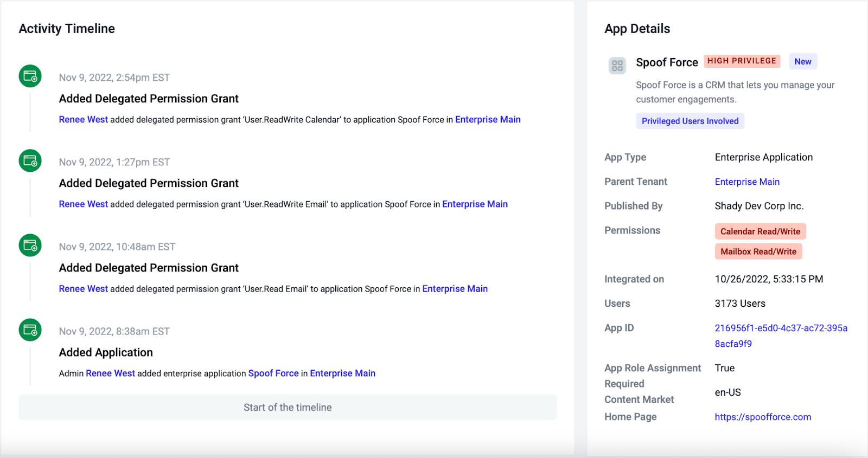The height and width of the screenshot is (458, 868).
Task: Click the Added Delegated Permission Grant heading at 10:48am
Action: pyautogui.click(x=149, y=268)
